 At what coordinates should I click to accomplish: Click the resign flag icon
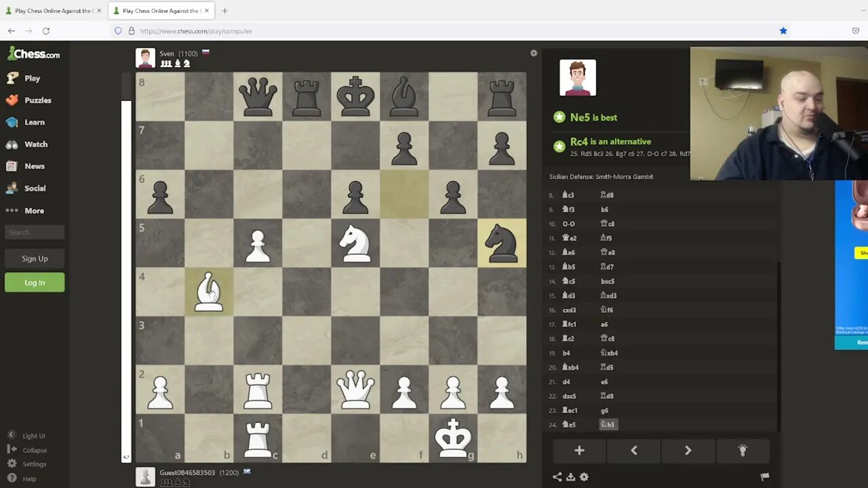coord(765,477)
